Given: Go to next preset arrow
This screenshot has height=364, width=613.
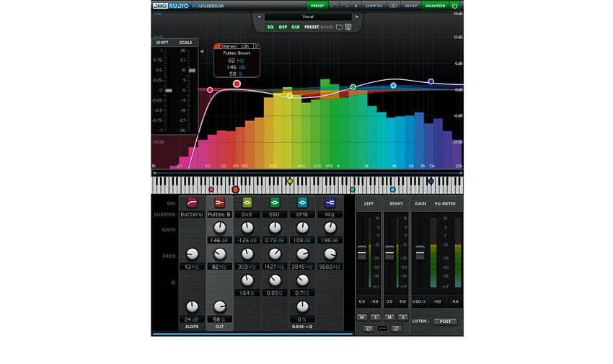Looking at the screenshot, I should 357,17.
